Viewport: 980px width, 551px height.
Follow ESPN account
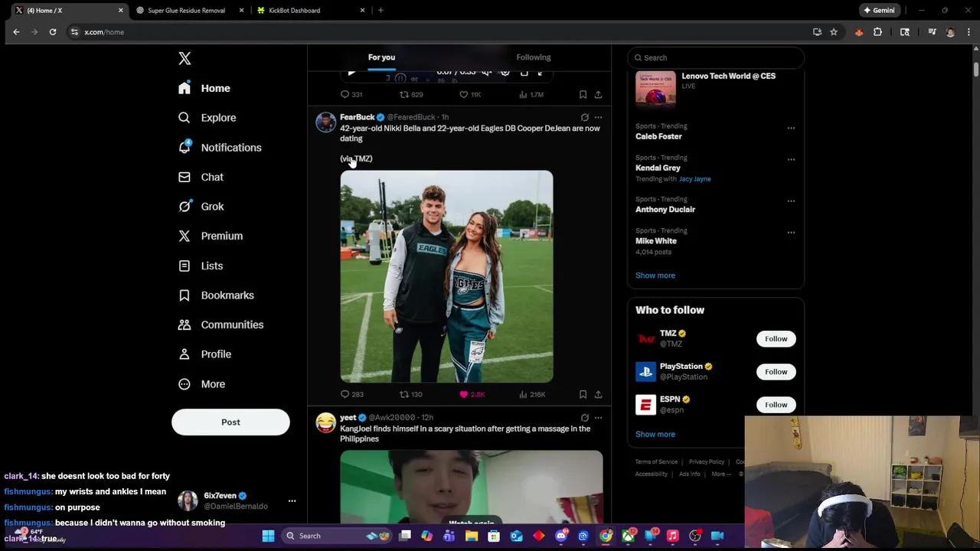(x=776, y=405)
